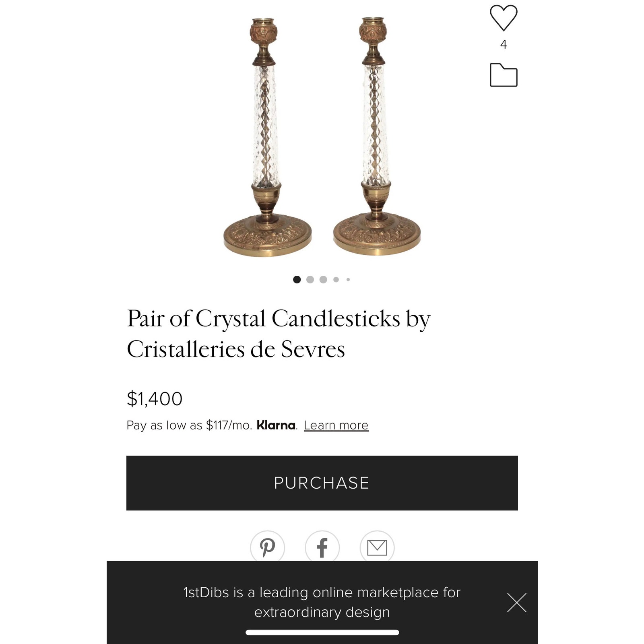Share the listing via email icon
The width and height of the screenshot is (644, 644).
tap(377, 547)
